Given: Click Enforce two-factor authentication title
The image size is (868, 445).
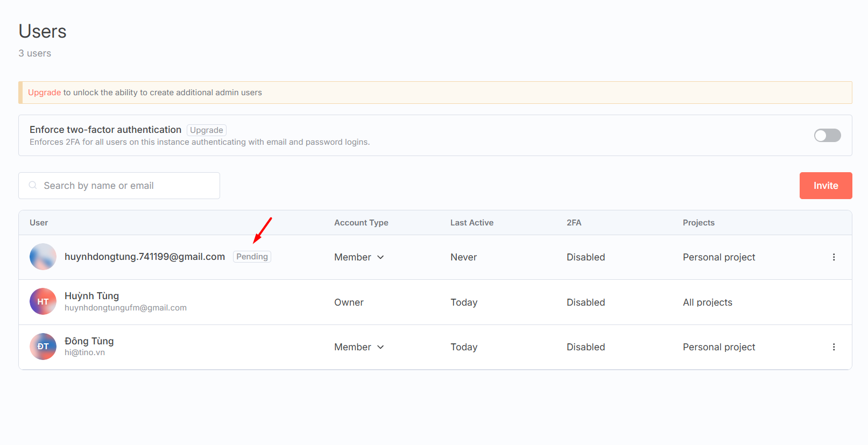Looking at the screenshot, I should pyautogui.click(x=105, y=130).
